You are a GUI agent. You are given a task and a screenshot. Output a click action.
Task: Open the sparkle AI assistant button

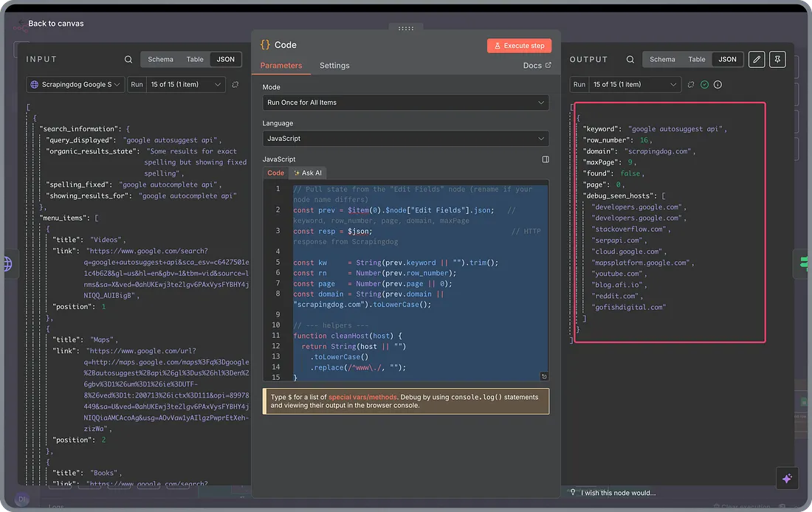tap(787, 478)
